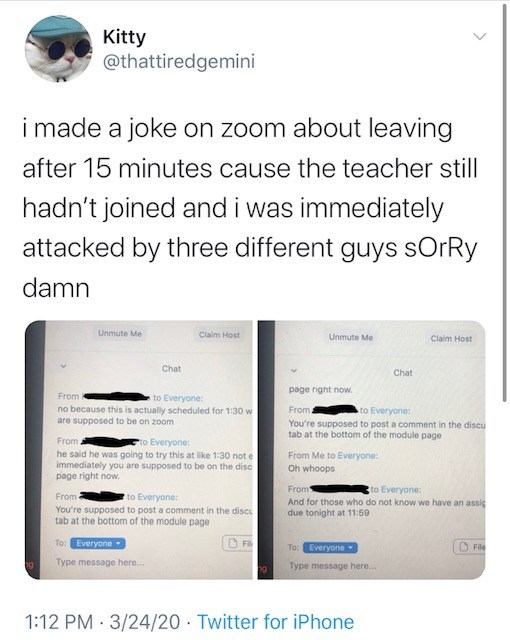The image size is (510, 640).
Task: Click the File icon in right photo
Action: coord(469,547)
